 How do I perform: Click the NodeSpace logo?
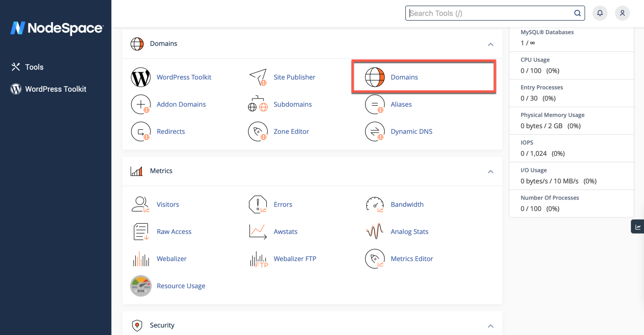57,28
